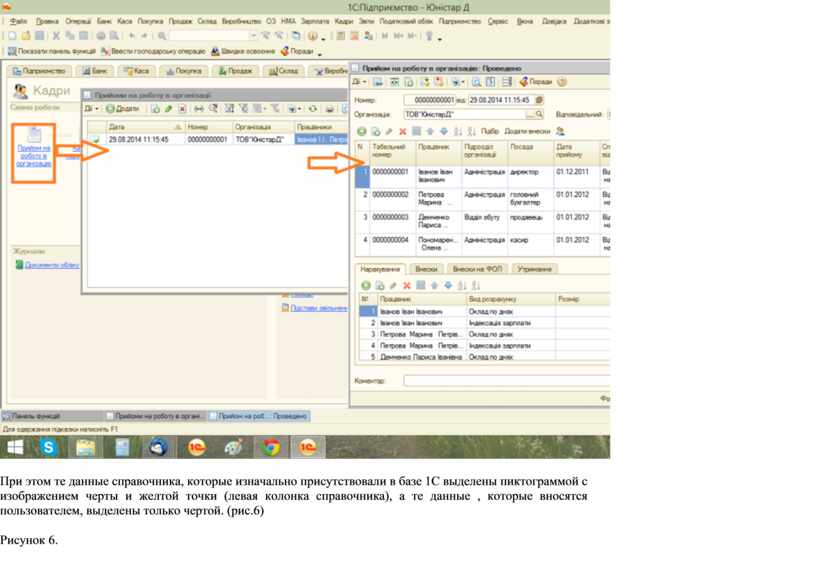Switch to the Продаж panel tab
The width and height of the screenshot is (816, 563).
click(x=235, y=71)
